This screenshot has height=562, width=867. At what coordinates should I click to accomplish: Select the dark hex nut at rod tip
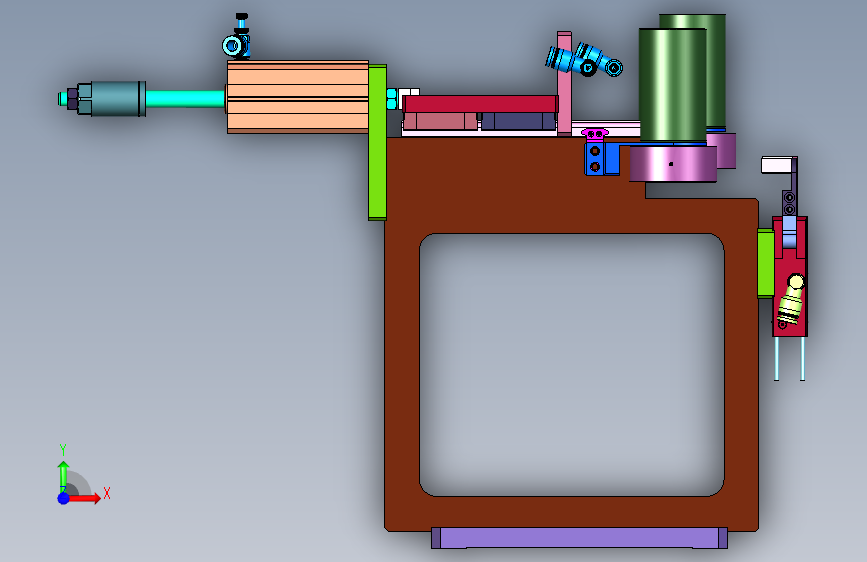pyautogui.click(x=72, y=99)
